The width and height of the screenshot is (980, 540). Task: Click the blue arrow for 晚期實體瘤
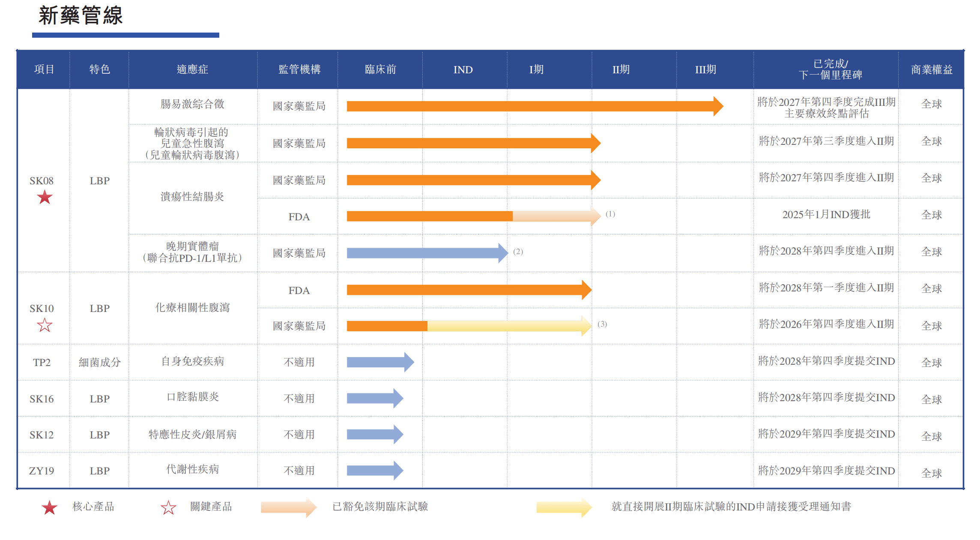pyautogui.click(x=427, y=253)
